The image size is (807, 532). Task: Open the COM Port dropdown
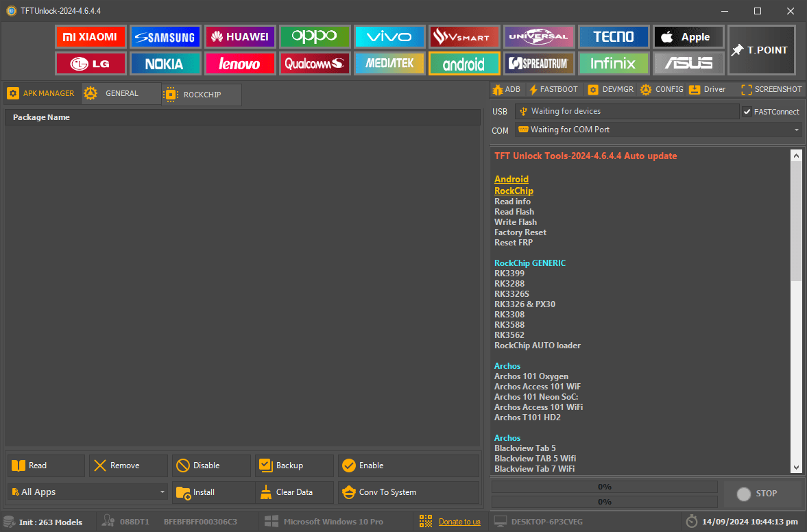[x=658, y=130]
